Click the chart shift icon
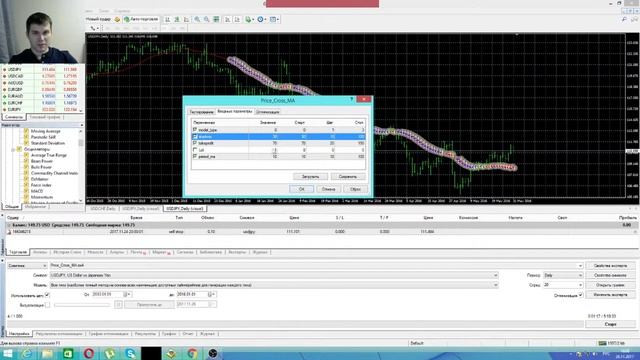640x360 pixels. (x=237, y=19)
